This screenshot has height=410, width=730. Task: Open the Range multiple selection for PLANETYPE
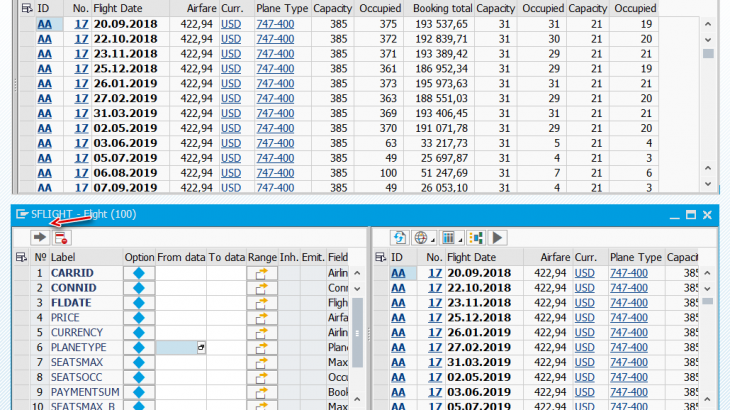click(x=262, y=348)
